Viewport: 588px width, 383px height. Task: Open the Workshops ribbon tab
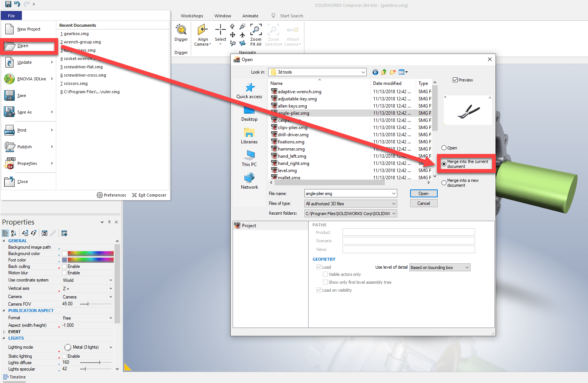[x=192, y=16]
